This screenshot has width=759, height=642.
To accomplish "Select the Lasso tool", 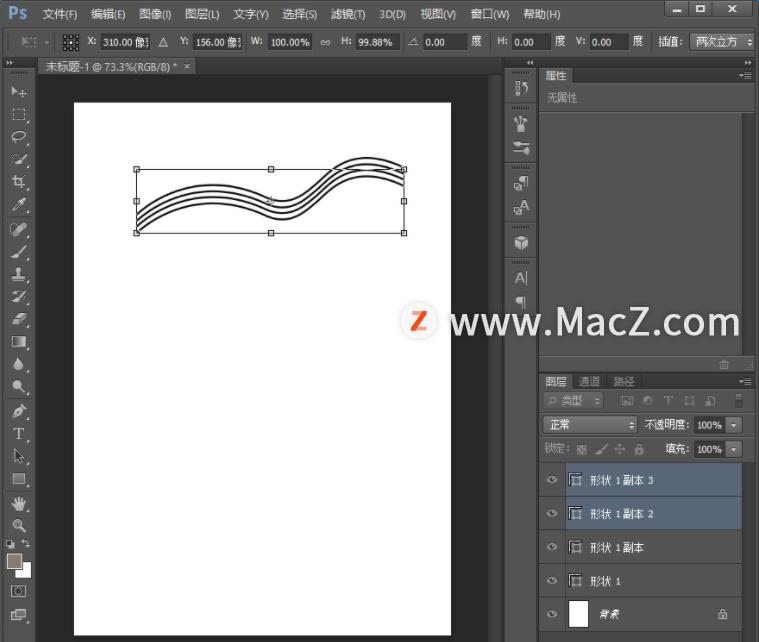I will point(19,137).
